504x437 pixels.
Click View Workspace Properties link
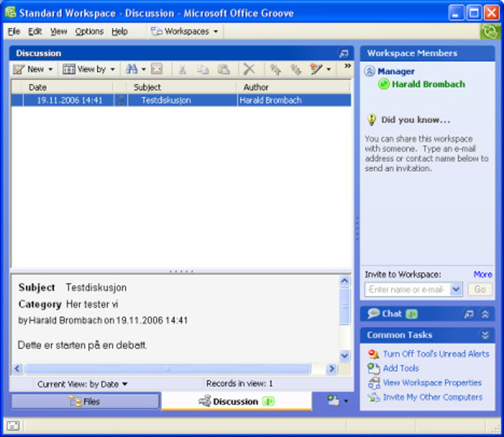432,383
